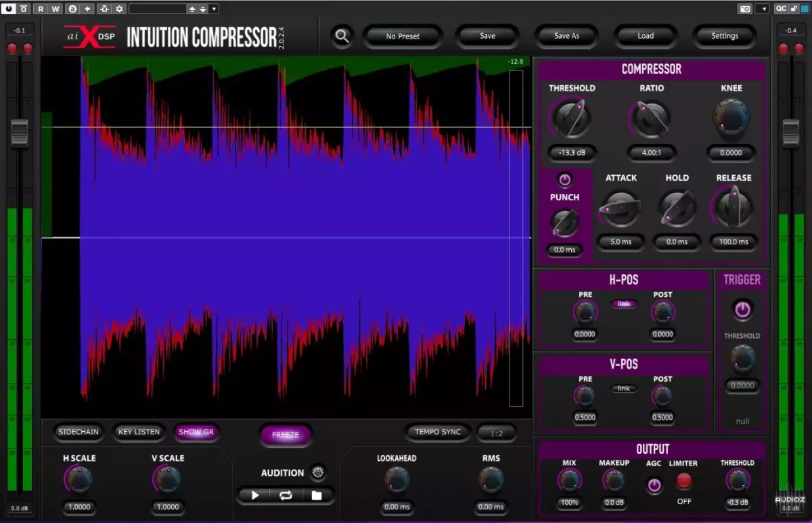
Task: Click the Lookahead knob
Action: click(397, 480)
